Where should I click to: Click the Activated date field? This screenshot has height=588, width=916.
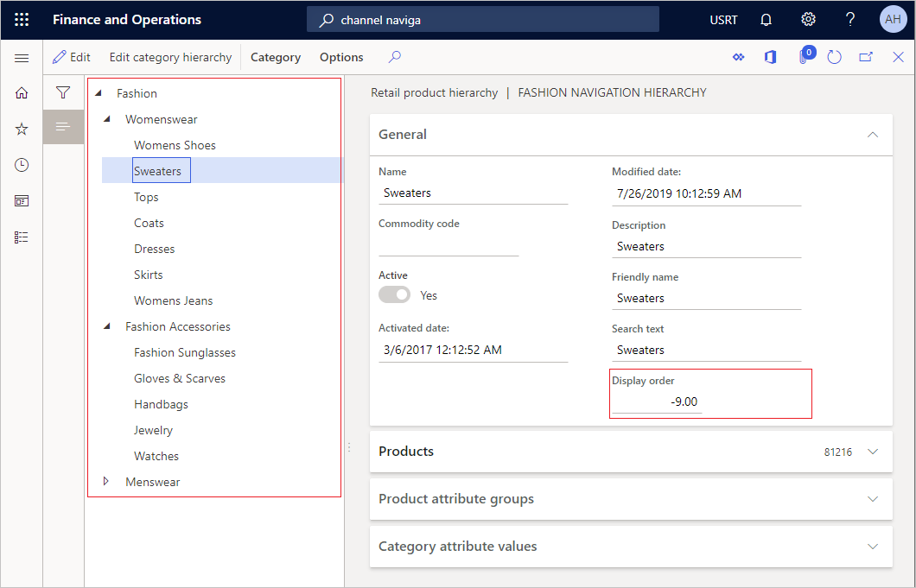pos(474,351)
